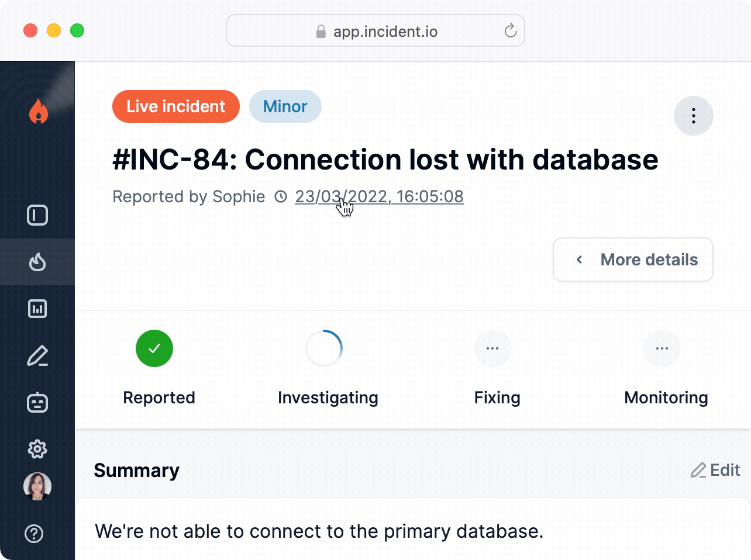751x560 pixels.
Task: Click the Live incident status badge
Action: 175,106
